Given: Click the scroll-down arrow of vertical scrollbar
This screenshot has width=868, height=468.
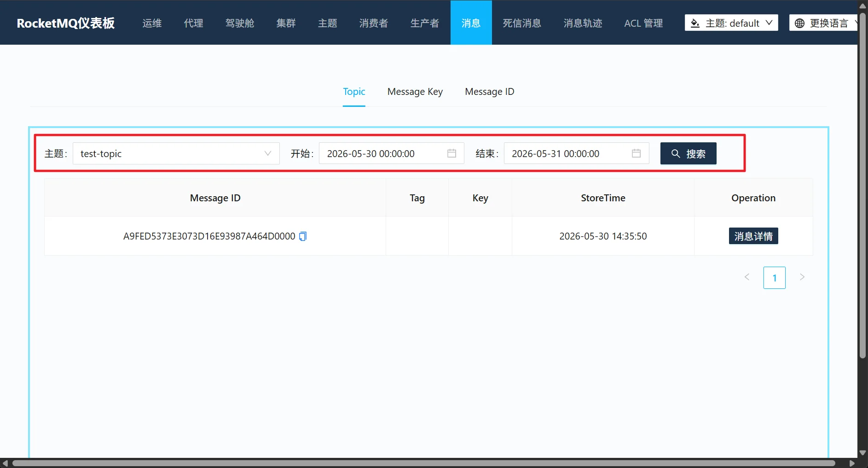Looking at the screenshot, I should pos(863,453).
